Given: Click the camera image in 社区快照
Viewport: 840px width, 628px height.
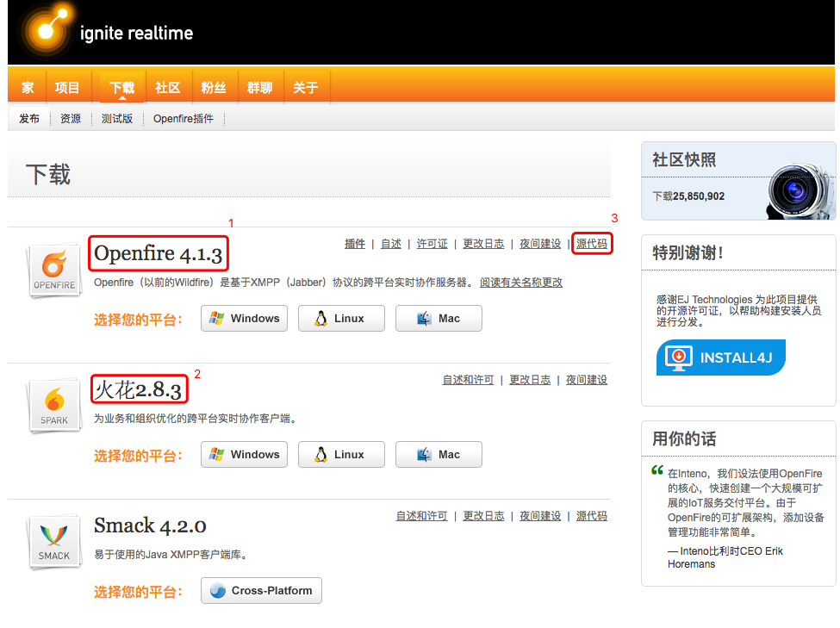Looking at the screenshot, I should coord(800,190).
